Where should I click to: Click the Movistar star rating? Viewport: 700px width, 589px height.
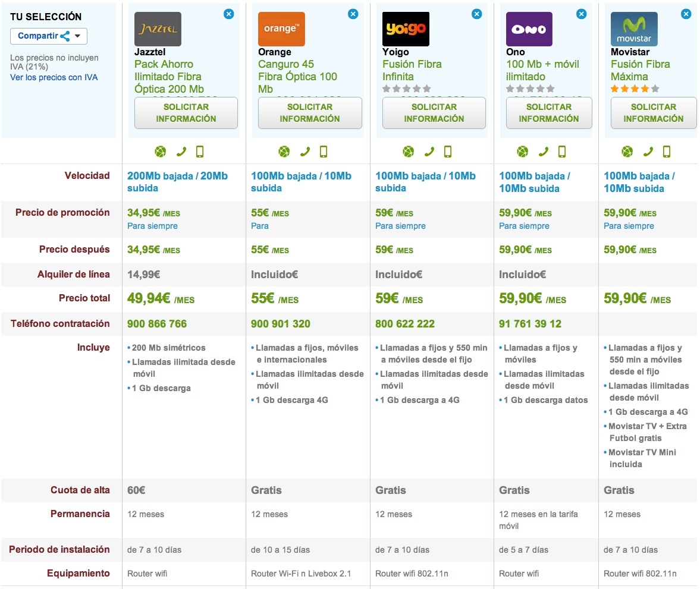tap(635, 89)
